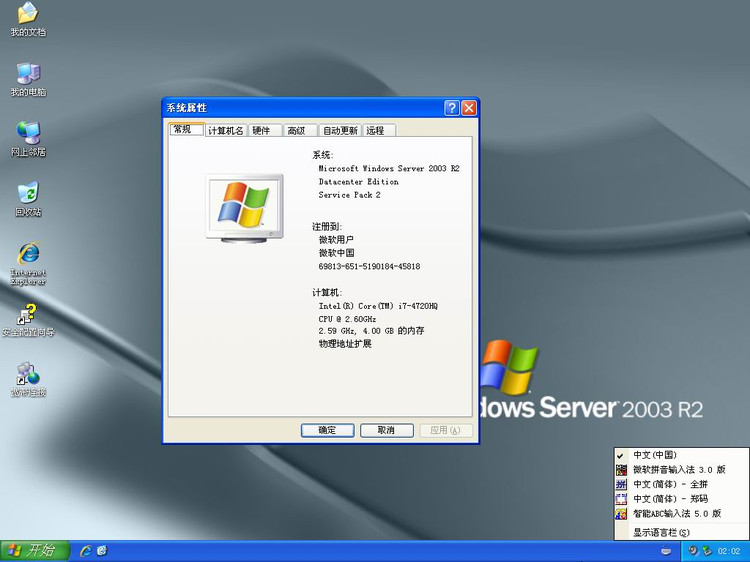Click the second quick launch icon beside IE

(x=102, y=551)
